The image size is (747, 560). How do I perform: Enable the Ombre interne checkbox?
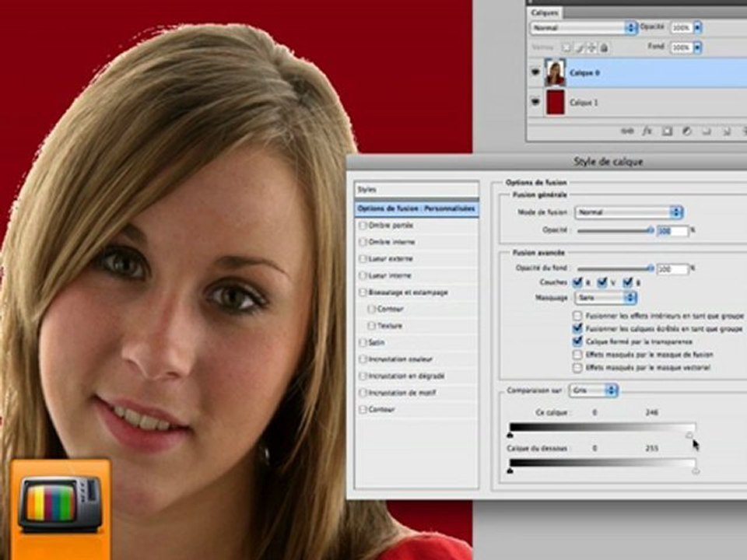[x=363, y=242]
